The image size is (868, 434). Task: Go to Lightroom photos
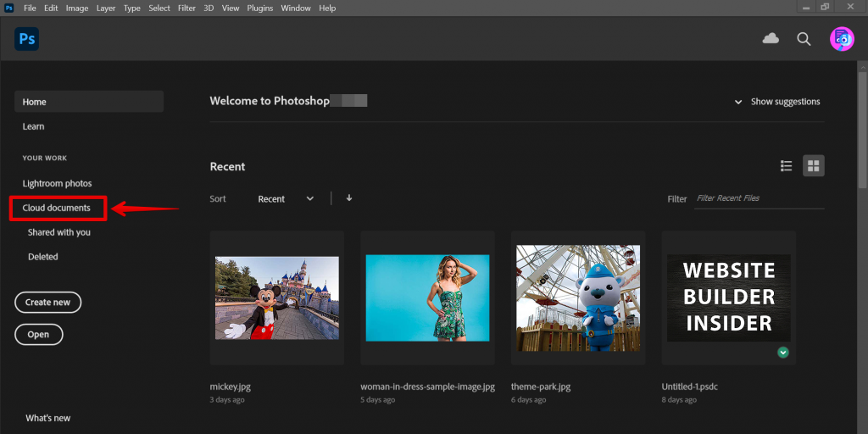(57, 183)
